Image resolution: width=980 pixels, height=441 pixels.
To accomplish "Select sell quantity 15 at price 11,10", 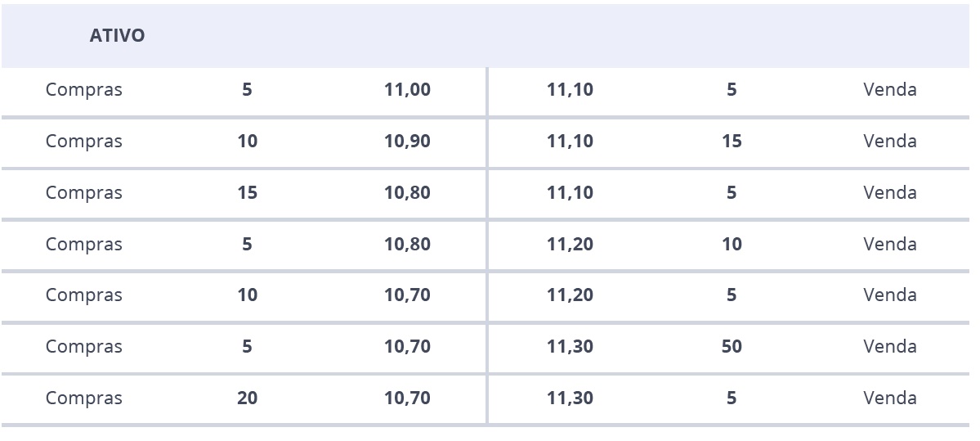I will [732, 141].
